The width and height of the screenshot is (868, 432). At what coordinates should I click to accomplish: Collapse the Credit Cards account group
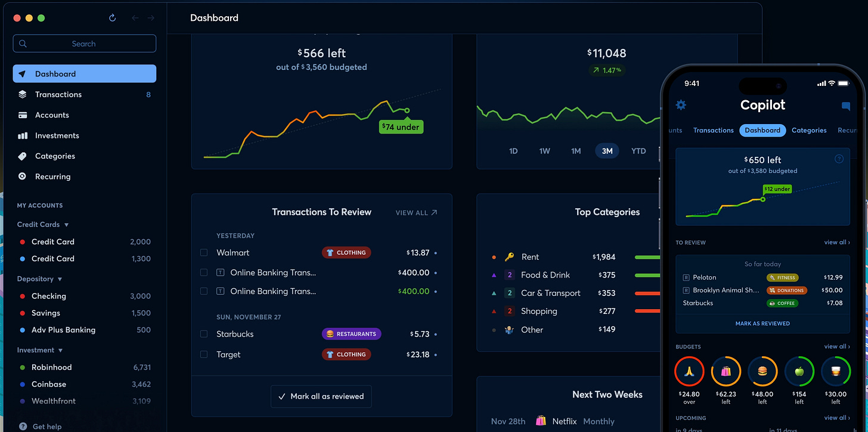[66, 225]
